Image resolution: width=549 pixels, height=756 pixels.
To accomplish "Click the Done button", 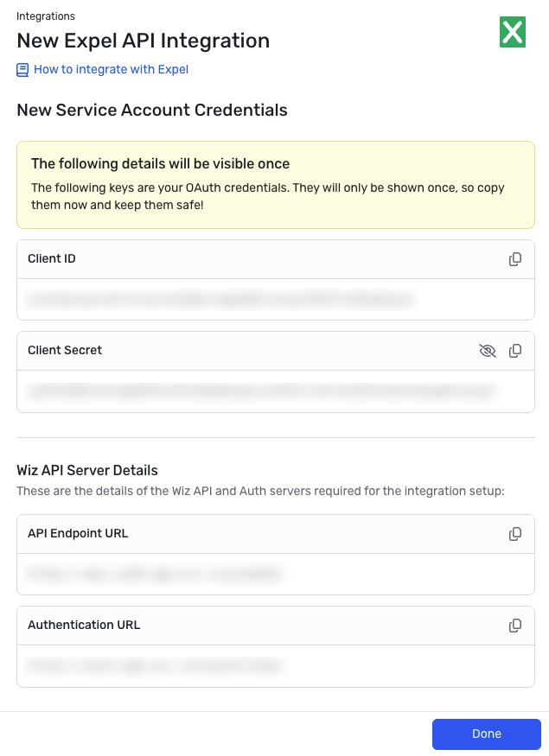I will click(486, 734).
